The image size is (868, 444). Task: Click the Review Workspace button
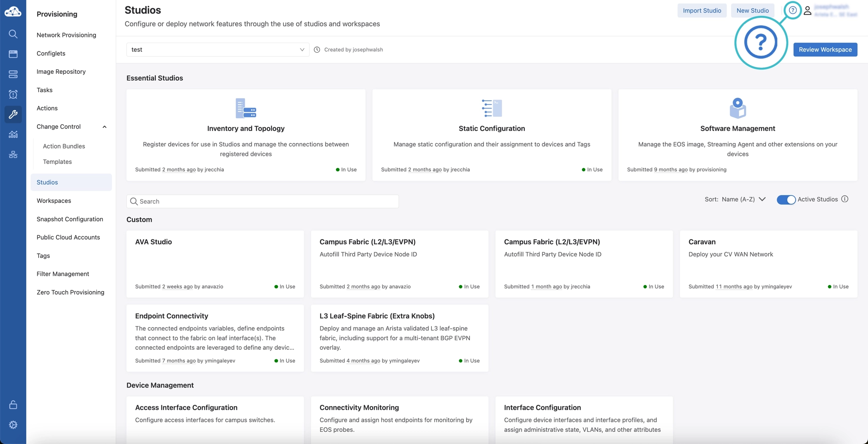pyautogui.click(x=825, y=49)
